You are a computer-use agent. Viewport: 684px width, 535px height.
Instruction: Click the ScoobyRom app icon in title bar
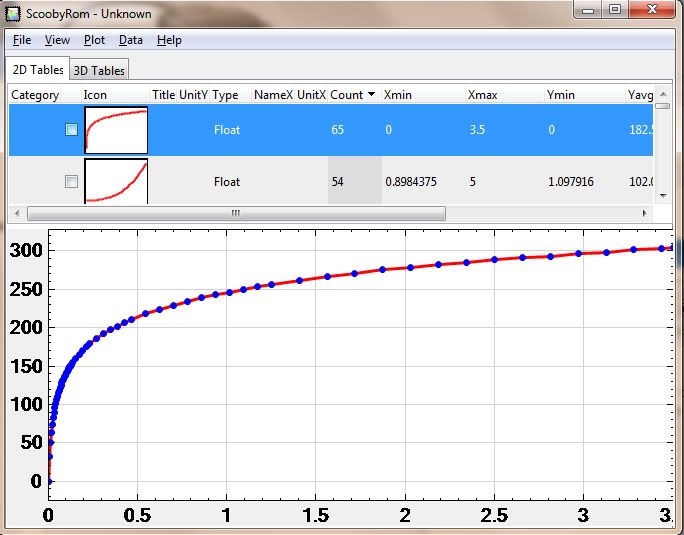point(14,14)
